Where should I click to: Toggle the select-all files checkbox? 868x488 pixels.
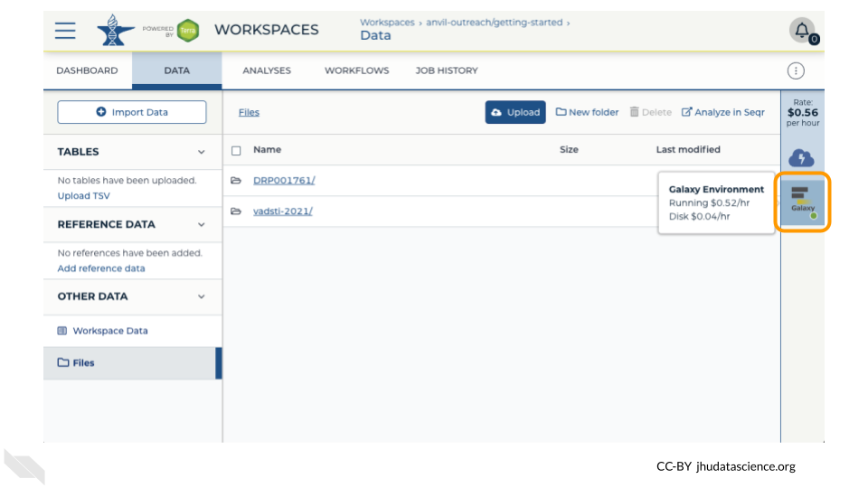(236, 151)
